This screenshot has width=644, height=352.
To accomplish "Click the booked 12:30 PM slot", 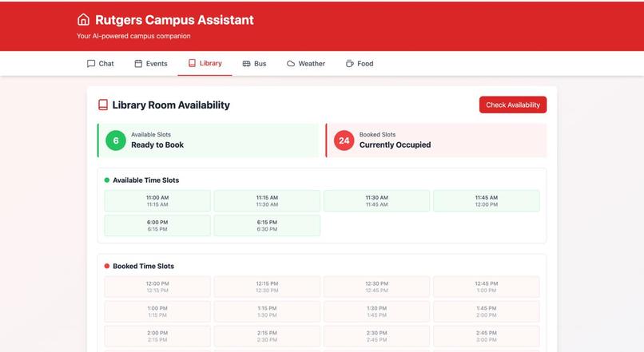I will (376, 287).
